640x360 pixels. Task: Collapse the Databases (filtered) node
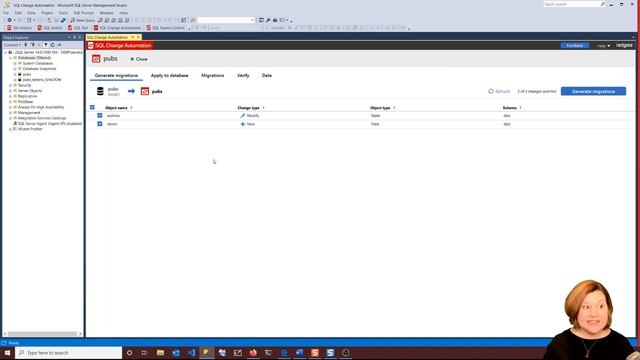10,58
